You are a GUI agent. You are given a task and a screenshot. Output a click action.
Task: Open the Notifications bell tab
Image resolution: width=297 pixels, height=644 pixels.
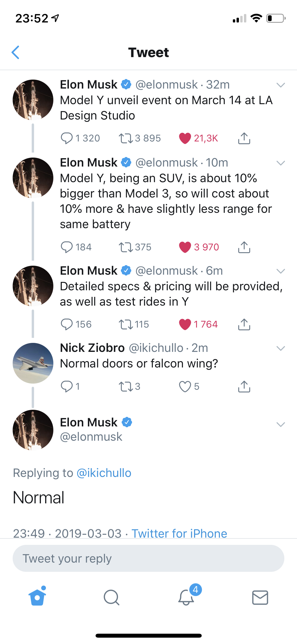[x=186, y=597]
